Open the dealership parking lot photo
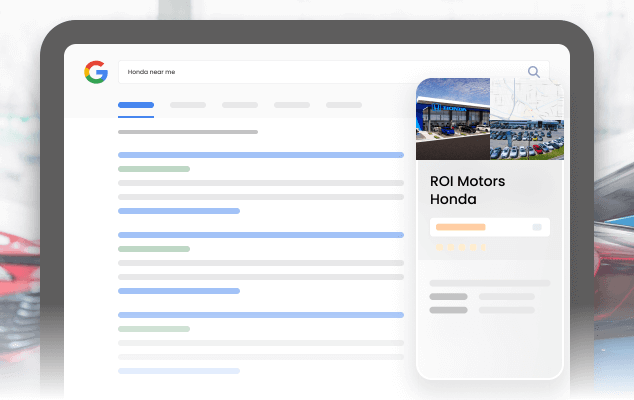634x400 pixels. click(x=527, y=140)
